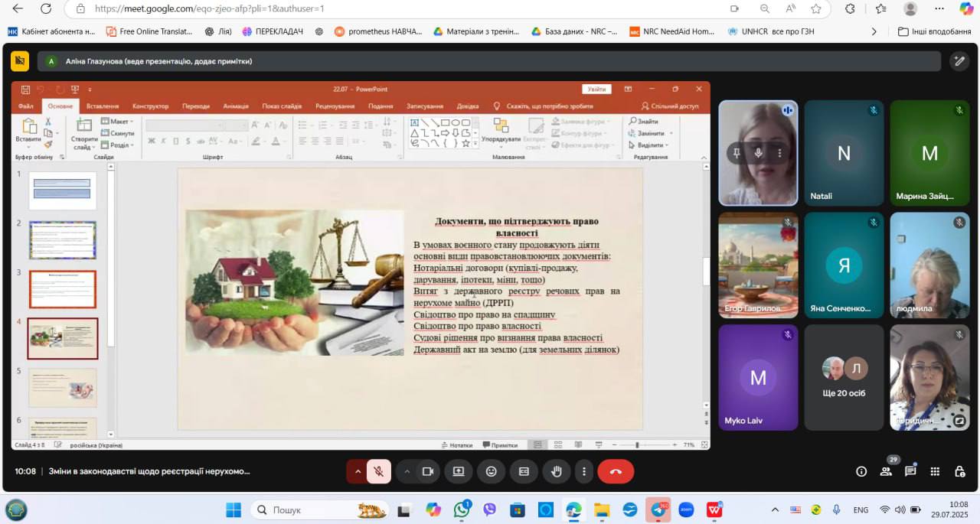Leave the call with the red button
The width and height of the screenshot is (980, 524).
[616, 471]
